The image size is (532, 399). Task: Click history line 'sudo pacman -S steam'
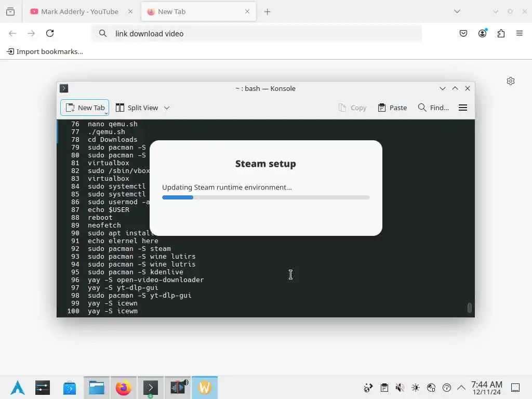coord(129,249)
